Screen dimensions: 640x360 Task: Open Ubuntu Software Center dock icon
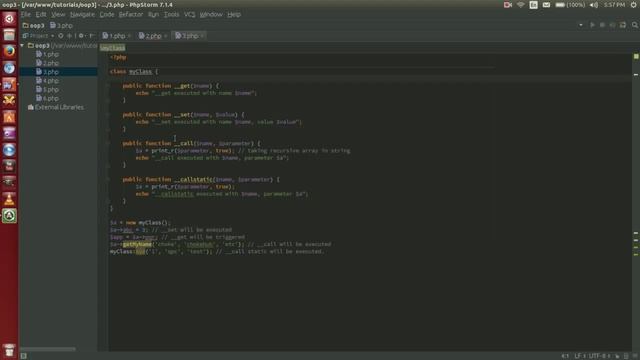pos(9,117)
